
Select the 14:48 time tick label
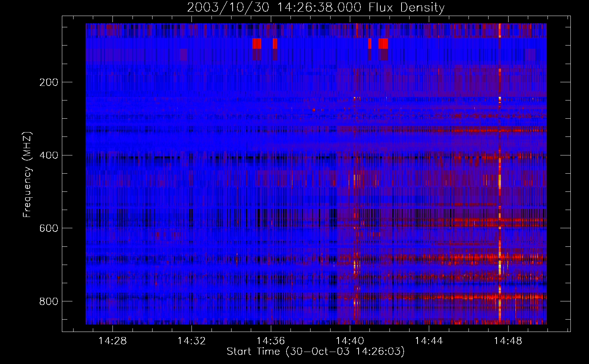pyautogui.click(x=508, y=341)
